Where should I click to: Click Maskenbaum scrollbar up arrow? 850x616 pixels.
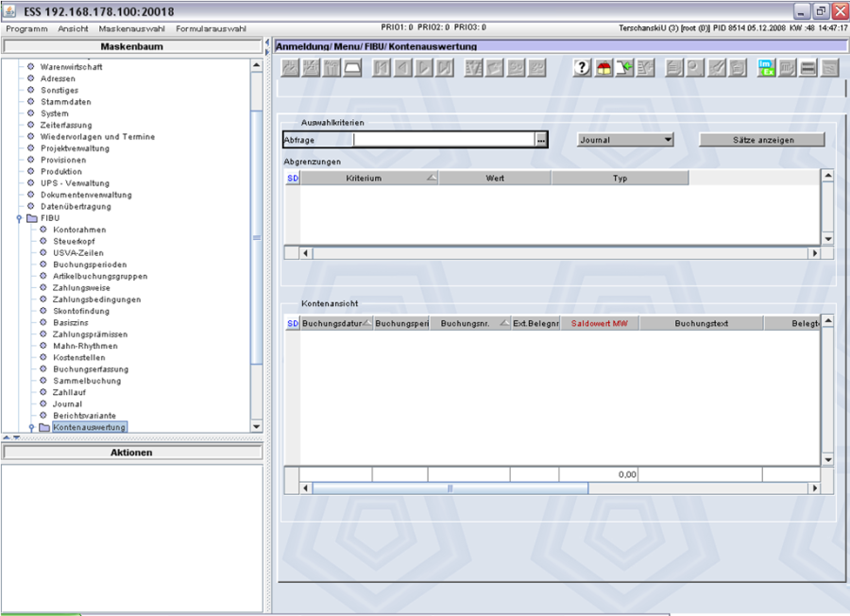point(257,65)
